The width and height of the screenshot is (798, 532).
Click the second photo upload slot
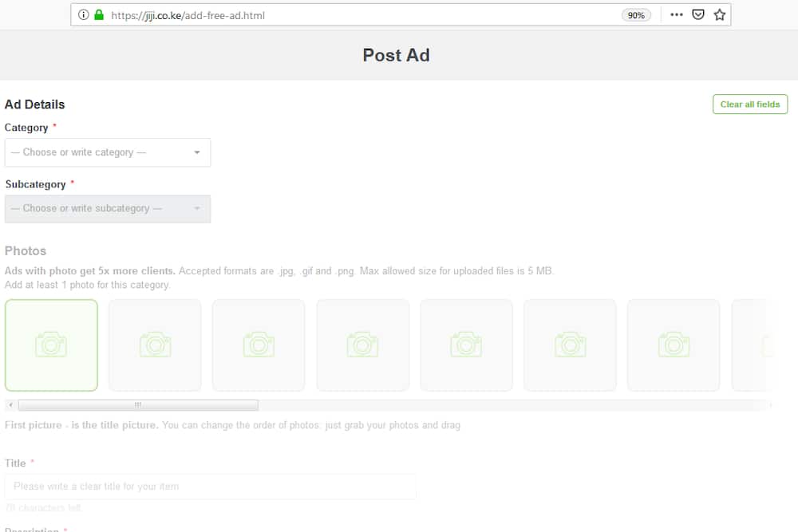[x=156, y=345]
